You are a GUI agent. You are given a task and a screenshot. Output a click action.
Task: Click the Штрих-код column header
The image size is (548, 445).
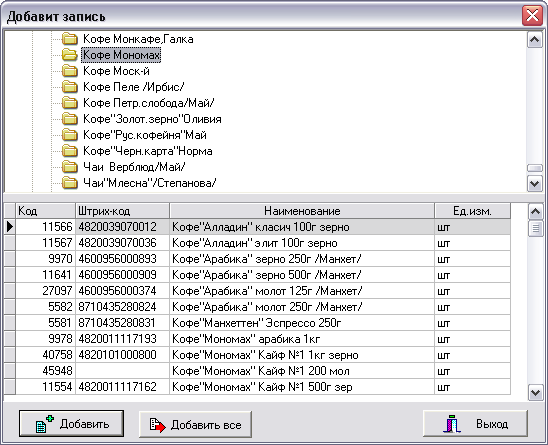[x=122, y=211]
